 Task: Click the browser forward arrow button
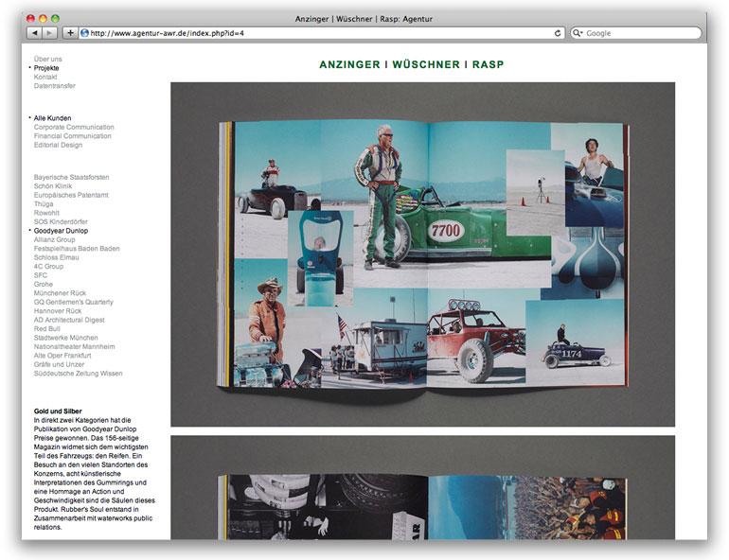click(x=50, y=33)
